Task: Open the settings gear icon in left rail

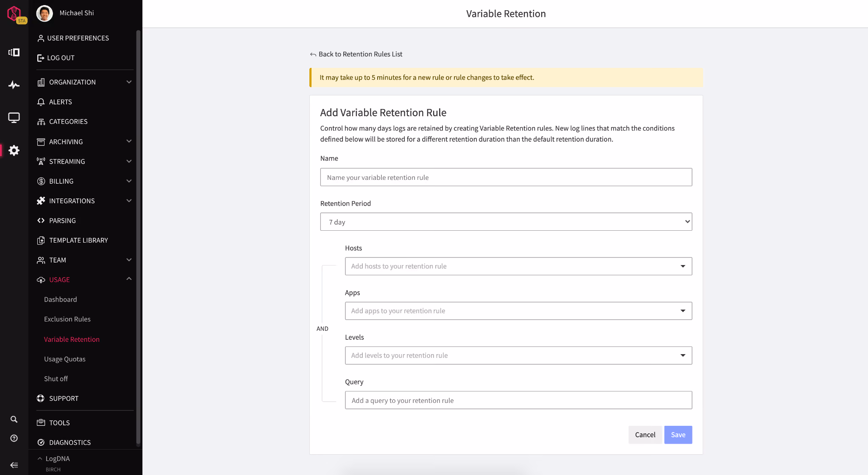Action: (14, 150)
